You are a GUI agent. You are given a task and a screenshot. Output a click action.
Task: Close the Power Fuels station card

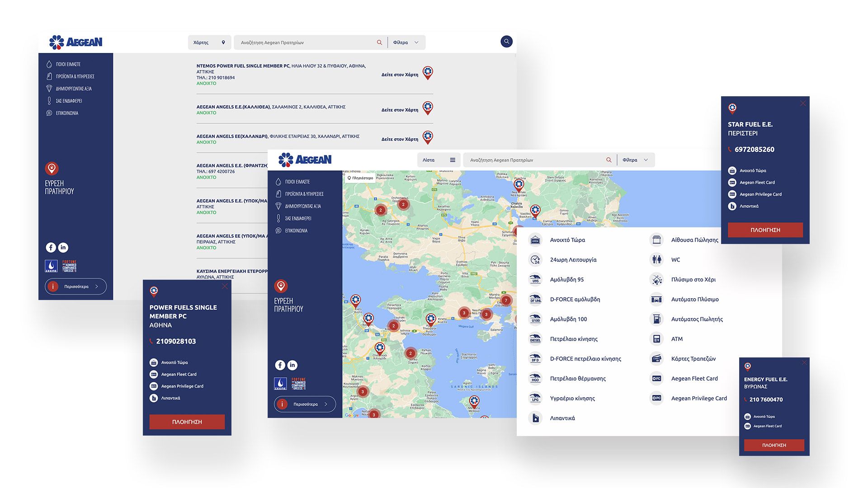tap(225, 286)
